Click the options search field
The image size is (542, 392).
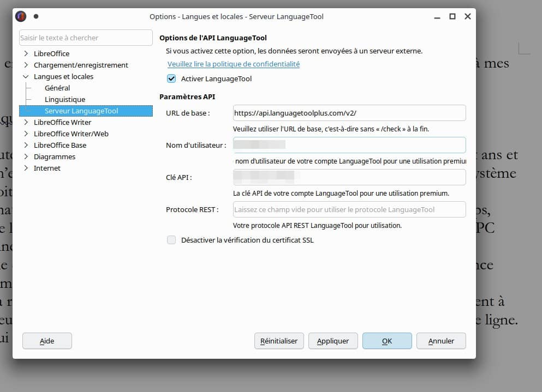click(85, 38)
